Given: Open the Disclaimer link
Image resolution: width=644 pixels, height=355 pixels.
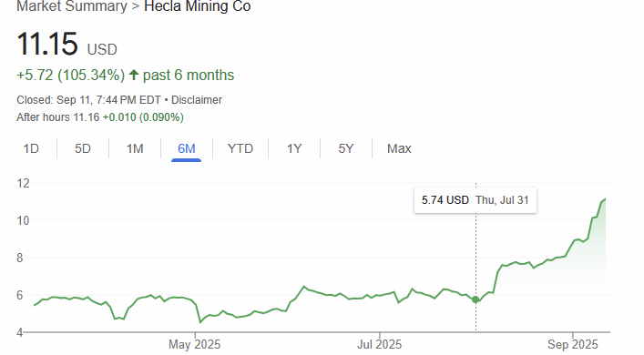Looking at the screenshot, I should click(x=197, y=100).
